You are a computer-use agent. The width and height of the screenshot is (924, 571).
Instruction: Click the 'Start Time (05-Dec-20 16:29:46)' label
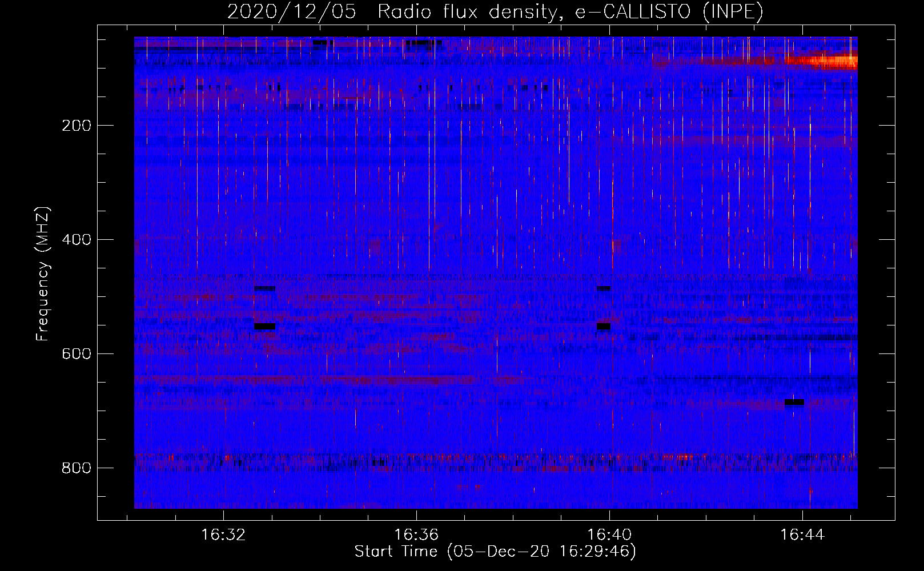coord(495,552)
